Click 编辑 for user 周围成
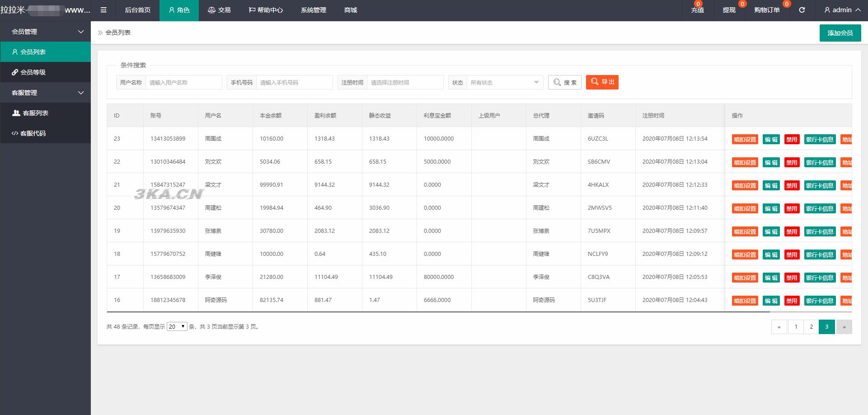This screenshot has height=415, width=868. [771, 139]
